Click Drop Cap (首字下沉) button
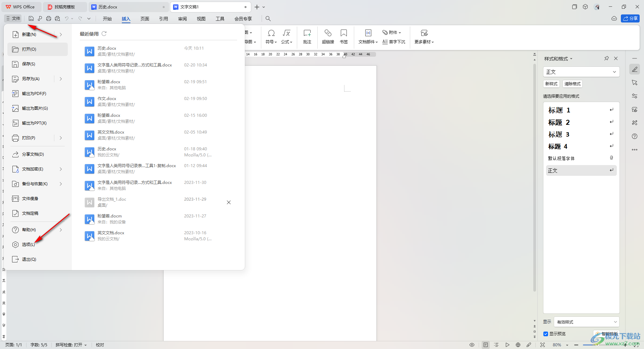The image size is (644, 349). [x=394, y=42]
